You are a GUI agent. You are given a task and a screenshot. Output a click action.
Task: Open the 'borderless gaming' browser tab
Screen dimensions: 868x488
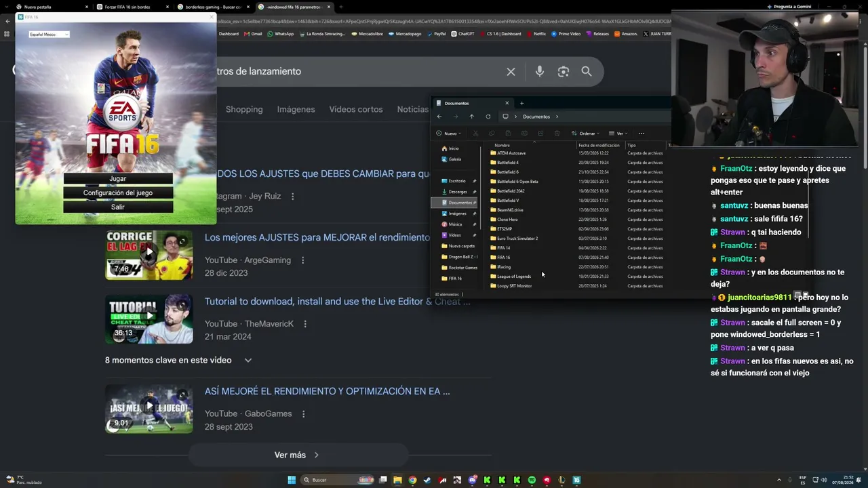pos(214,7)
